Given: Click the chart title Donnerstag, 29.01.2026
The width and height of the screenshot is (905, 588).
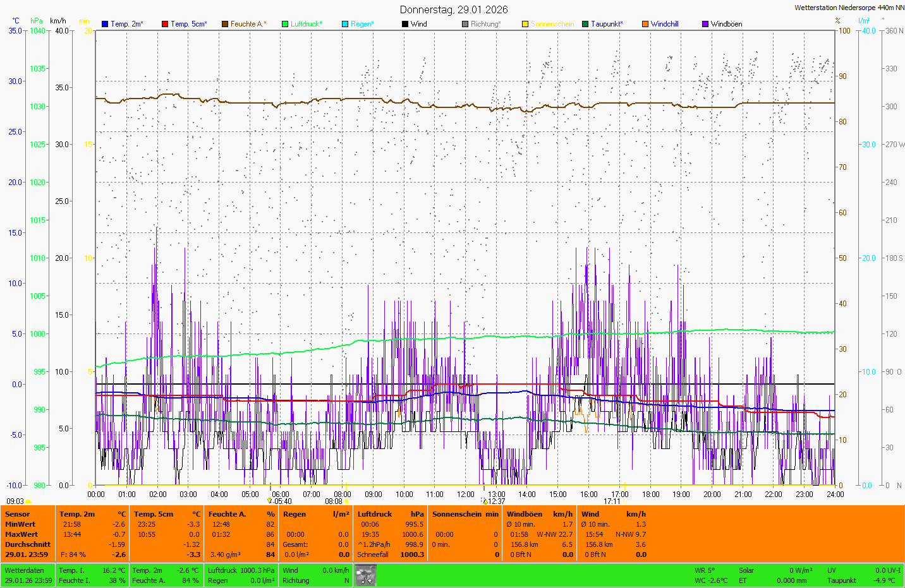Looking at the screenshot, I should pyautogui.click(x=453, y=9).
